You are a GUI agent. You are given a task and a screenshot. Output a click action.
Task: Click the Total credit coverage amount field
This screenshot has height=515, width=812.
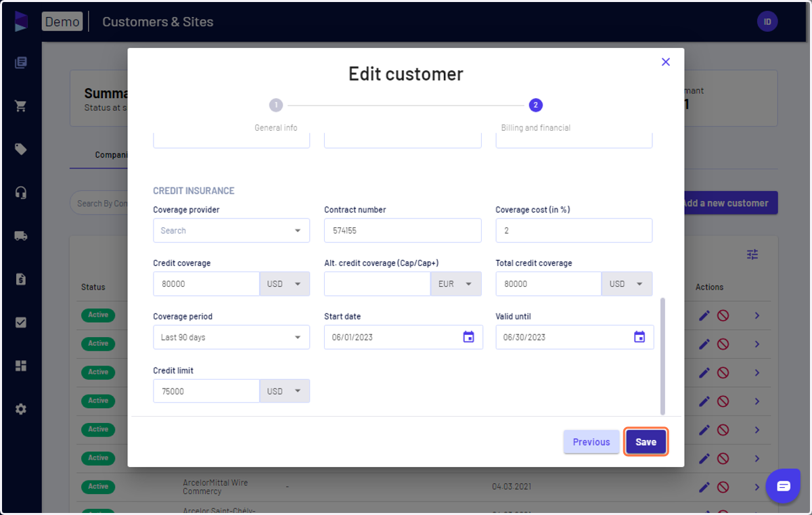pos(549,284)
